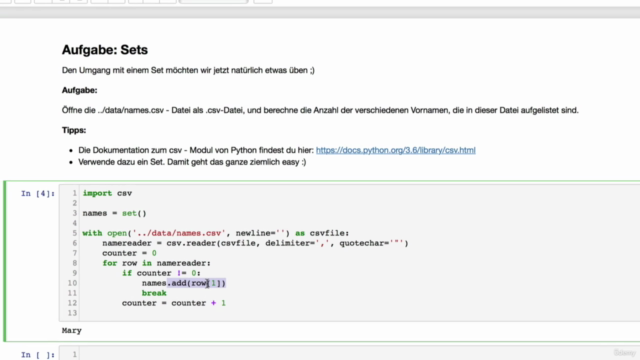640x360 pixels.
Task: Click the 'for row in namereader:' line
Action: 156,263
